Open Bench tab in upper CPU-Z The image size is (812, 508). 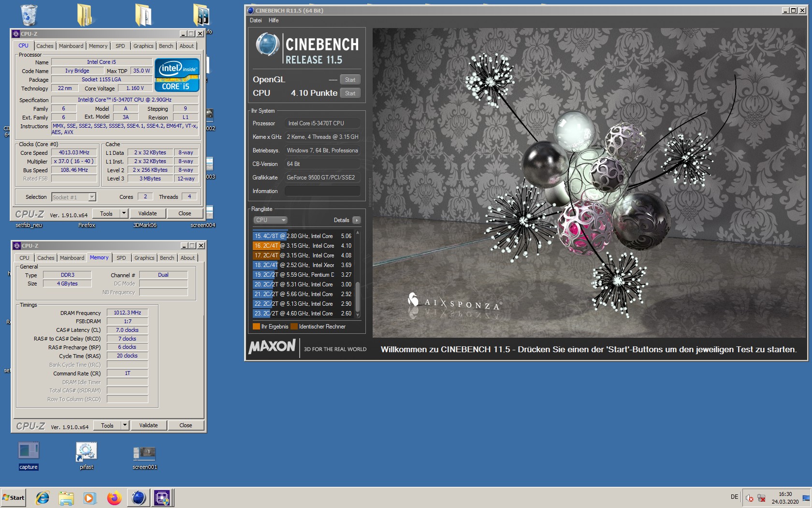click(x=166, y=46)
